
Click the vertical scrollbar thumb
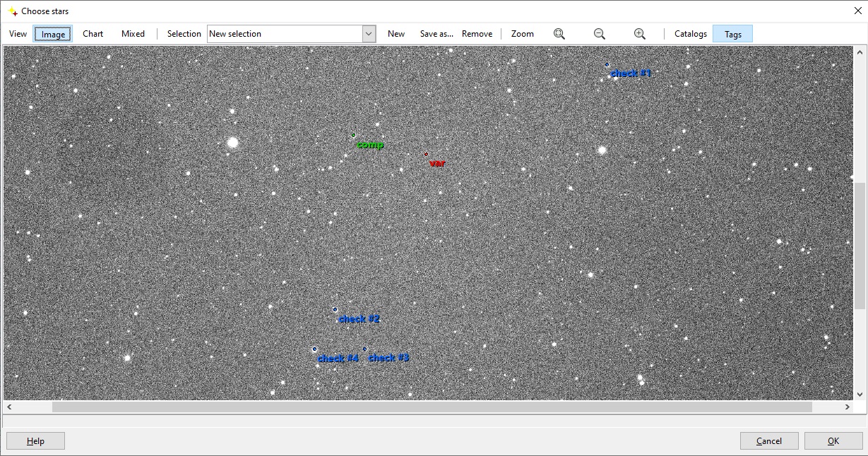click(x=860, y=246)
